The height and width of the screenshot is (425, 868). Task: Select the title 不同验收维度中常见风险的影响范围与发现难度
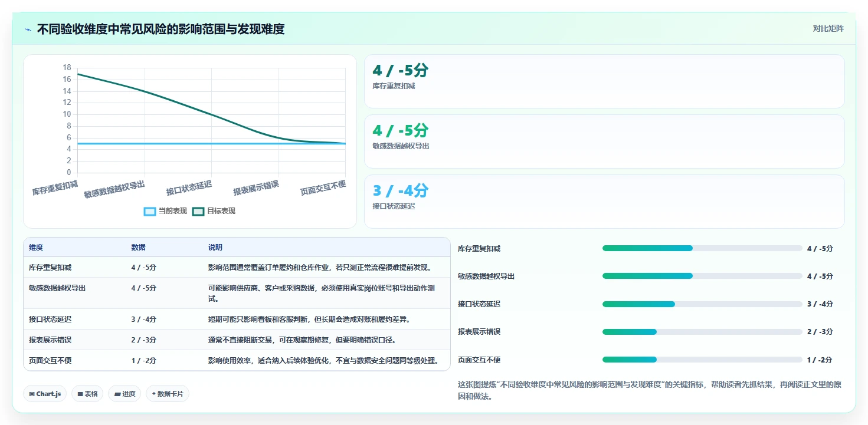point(161,29)
